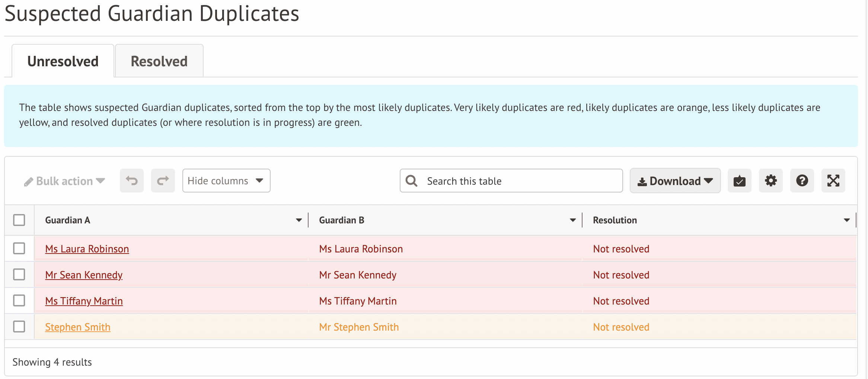The height and width of the screenshot is (379, 868).
Task: Select the Unresolved tab
Action: pyautogui.click(x=63, y=61)
